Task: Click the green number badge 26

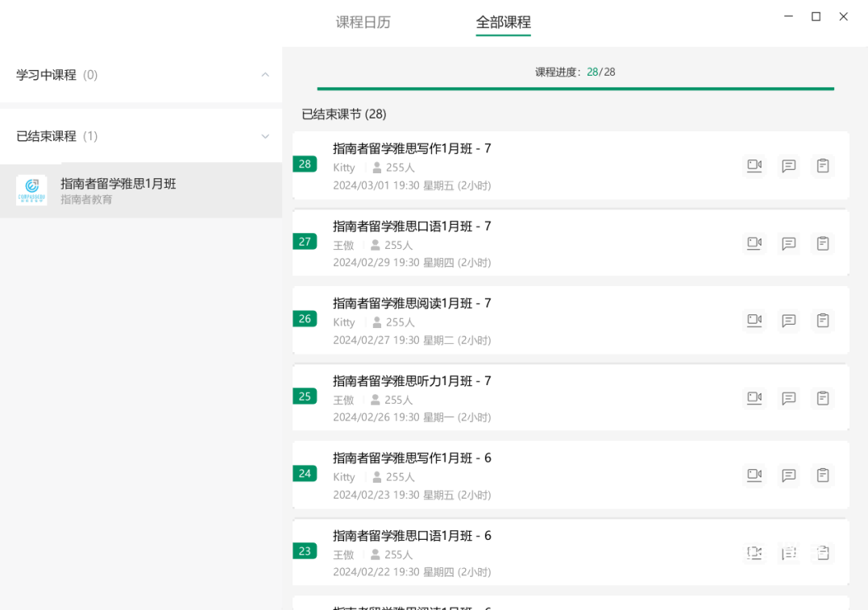Action: click(x=305, y=319)
